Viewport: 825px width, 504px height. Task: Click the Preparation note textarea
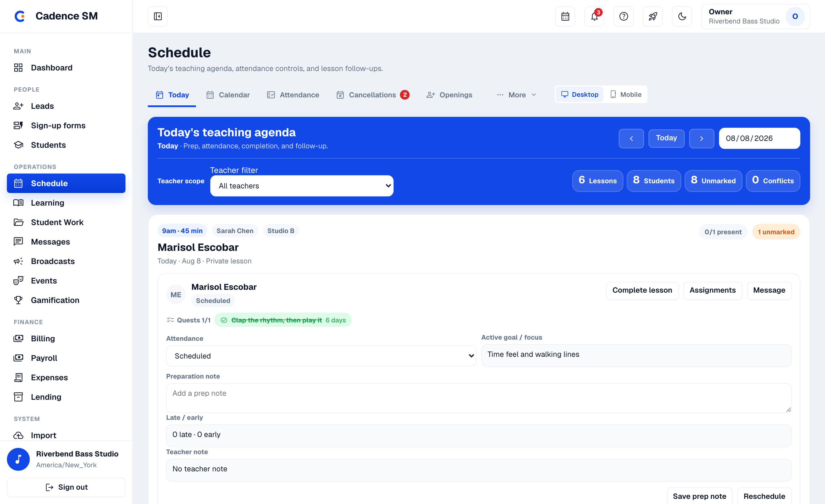coord(479,397)
